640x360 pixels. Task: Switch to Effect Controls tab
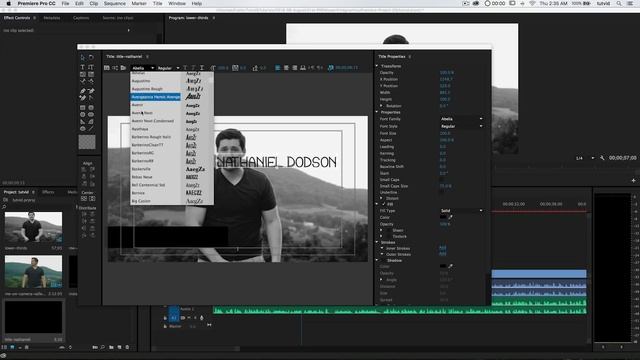[x=17, y=18]
